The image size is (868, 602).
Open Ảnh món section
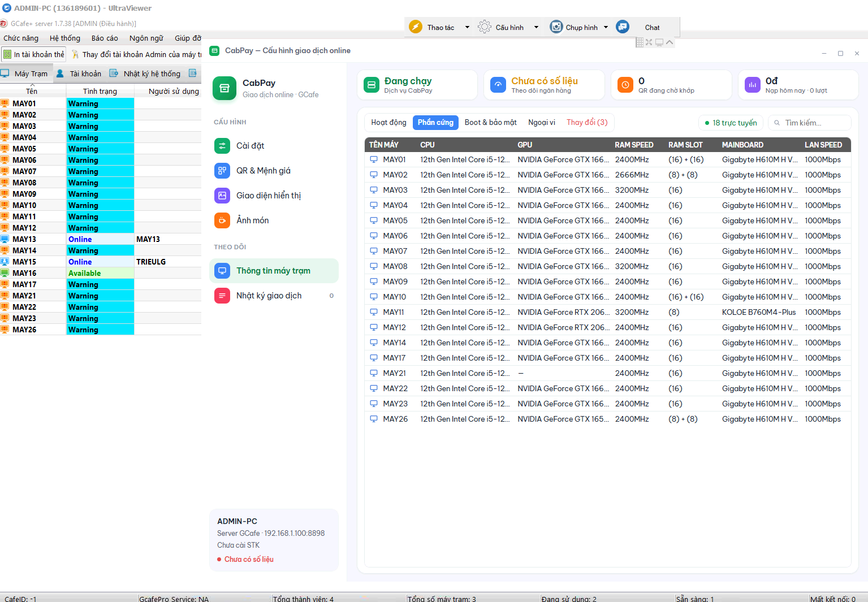pos(274,220)
